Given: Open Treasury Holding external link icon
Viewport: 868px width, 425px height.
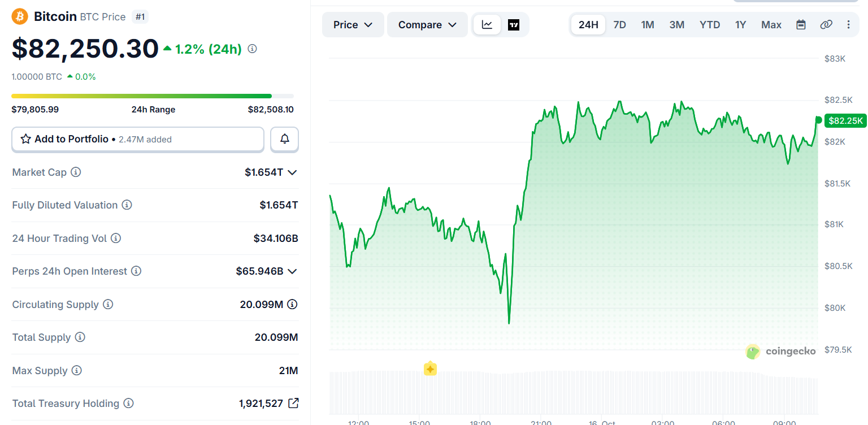Looking at the screenshot, I should pyautogui.click(x=293, y=404).
